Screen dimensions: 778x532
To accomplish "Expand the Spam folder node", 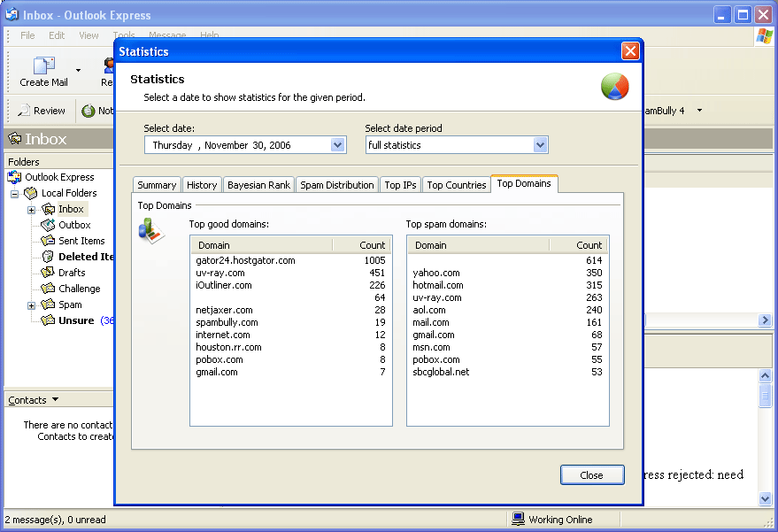I will coord(31,305).
